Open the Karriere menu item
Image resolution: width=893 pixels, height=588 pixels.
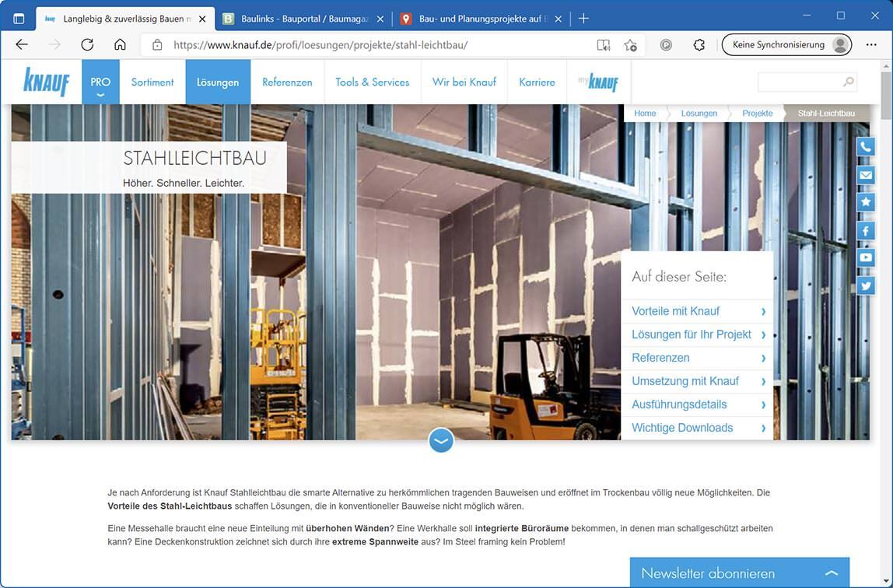click(x=537, y=82)
